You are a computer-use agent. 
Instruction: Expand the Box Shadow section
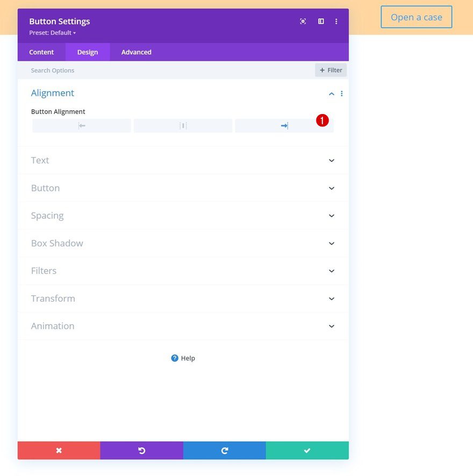coord(183,243)
